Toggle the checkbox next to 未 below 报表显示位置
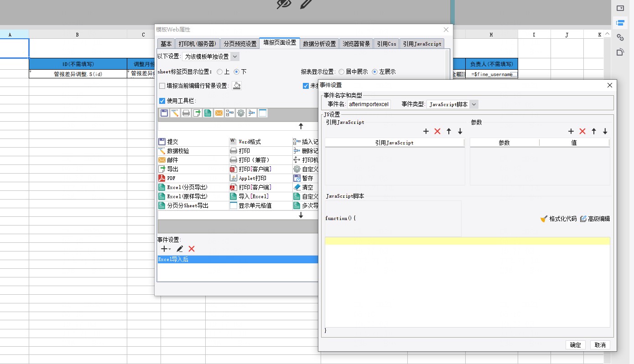Screen dimensions: 634x364 306,86
